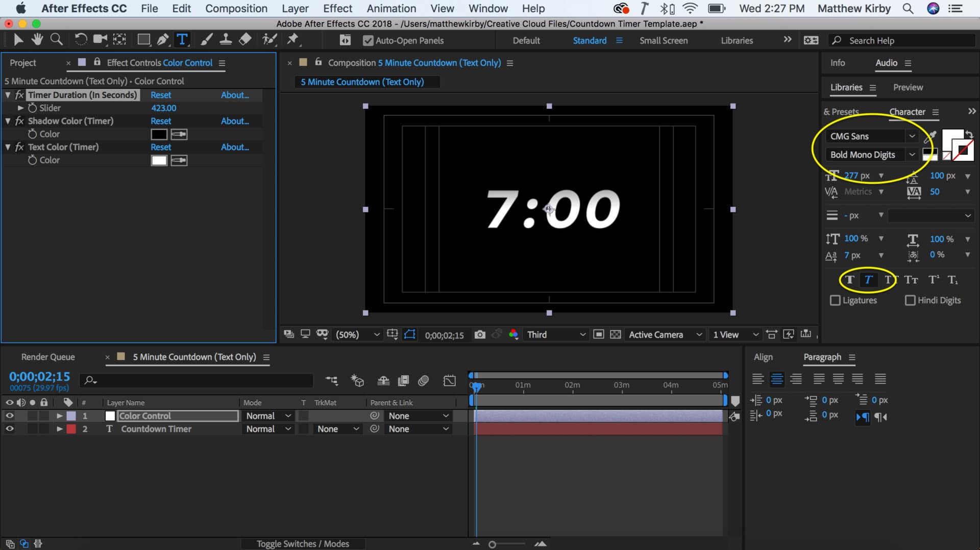This screenshot has height=550, width=980.
Task: Select the Pan Behind anchor point tool
Action: (119, 39)
